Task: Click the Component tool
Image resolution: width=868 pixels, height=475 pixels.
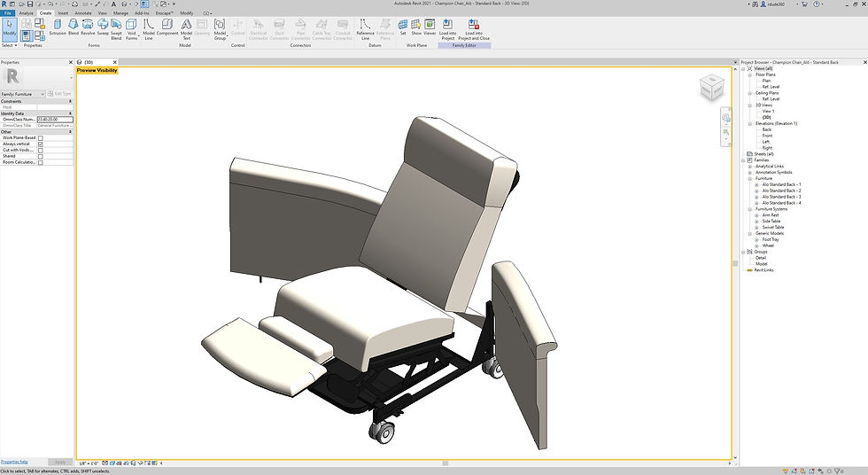Action: click(167, 27)
